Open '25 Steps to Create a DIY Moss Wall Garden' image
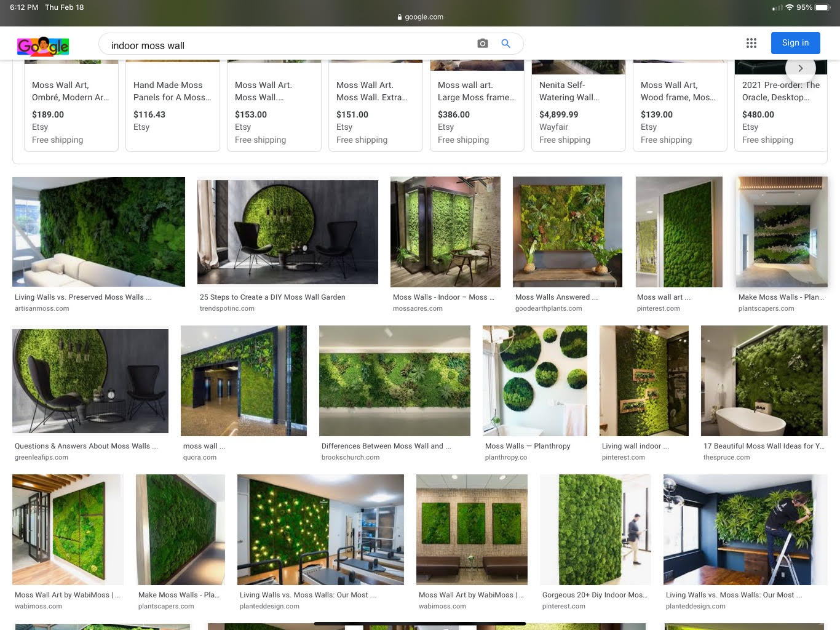840x630 pixels. coord(287,232)
